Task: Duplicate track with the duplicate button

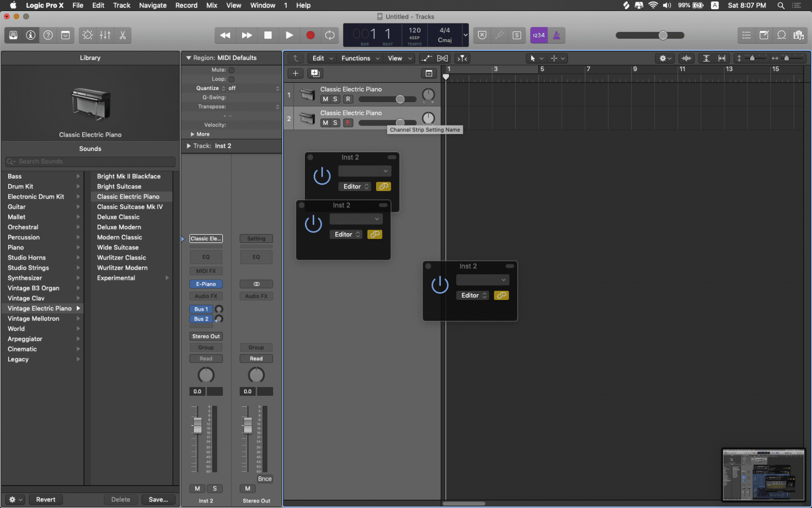Action: (315, 73)
